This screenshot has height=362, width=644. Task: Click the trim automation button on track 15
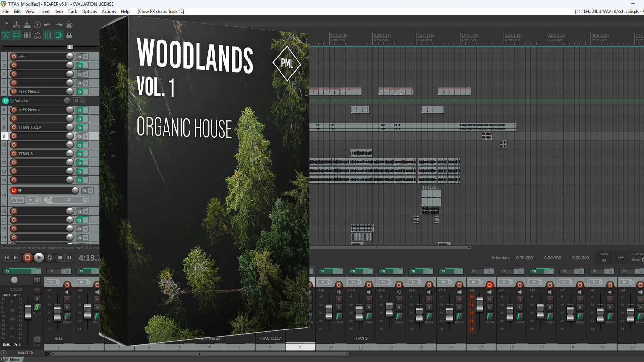coord(17,200)
